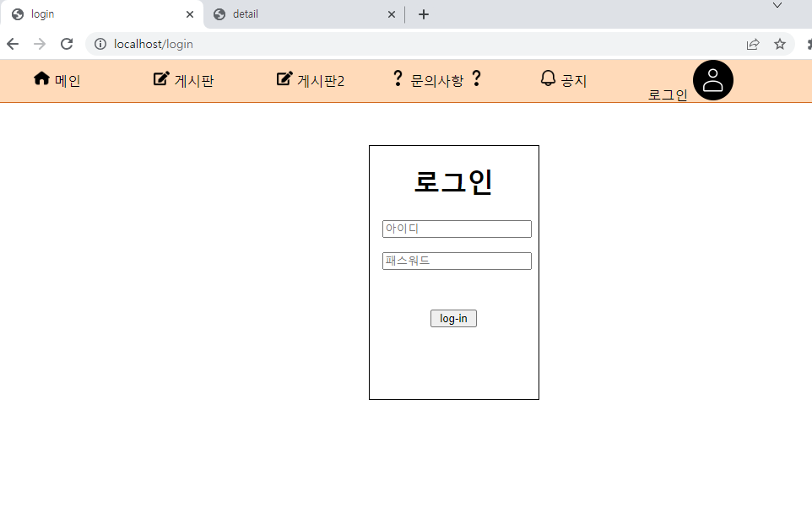Screen dimensions: 812x512
Task: Click the share page icon
Action: [753, 44]
